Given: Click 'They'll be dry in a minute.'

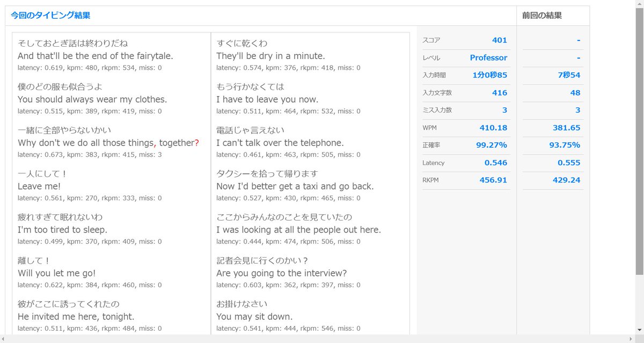Looking at the screenshot, I should [x=271, y=56].
